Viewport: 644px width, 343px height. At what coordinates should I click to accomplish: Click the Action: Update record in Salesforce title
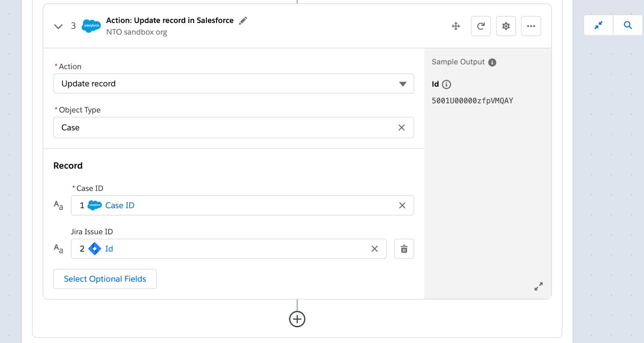[170, 20]
